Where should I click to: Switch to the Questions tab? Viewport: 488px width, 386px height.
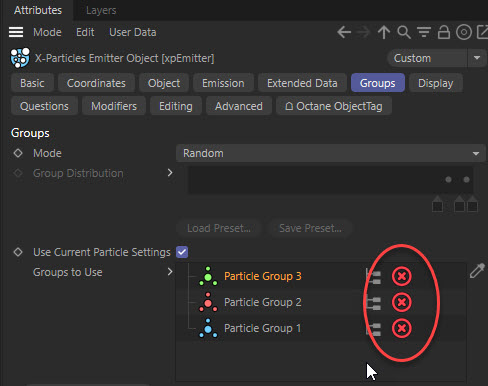(44, 106)
